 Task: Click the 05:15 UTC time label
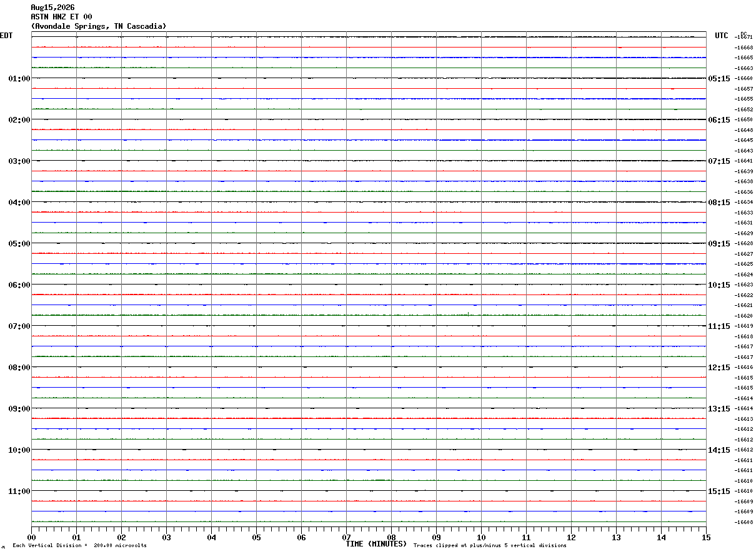tap(719, 79)
